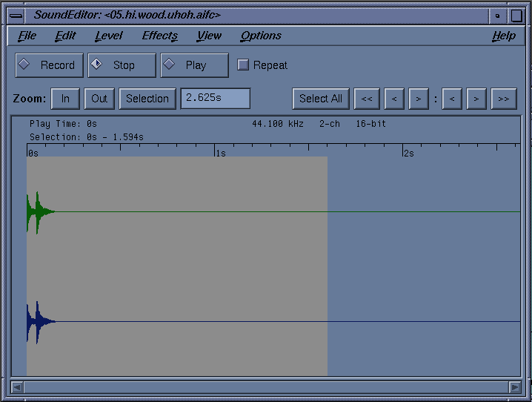Stop playback with the Stop button
Image resolution: width=532 pixels, height=402 pixels.
pos(122,65)
